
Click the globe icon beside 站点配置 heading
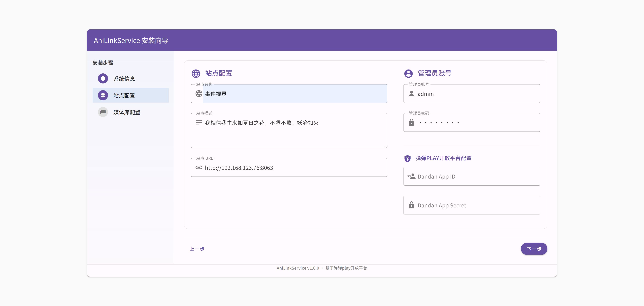pyautogui.click(x=196, y=73)
